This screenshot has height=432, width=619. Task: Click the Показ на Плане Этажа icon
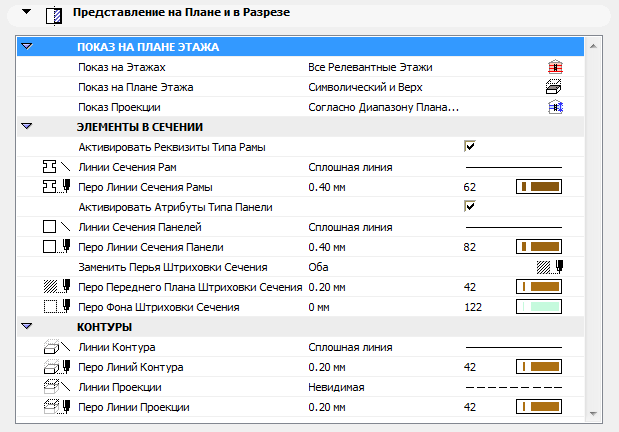point(556,87)
